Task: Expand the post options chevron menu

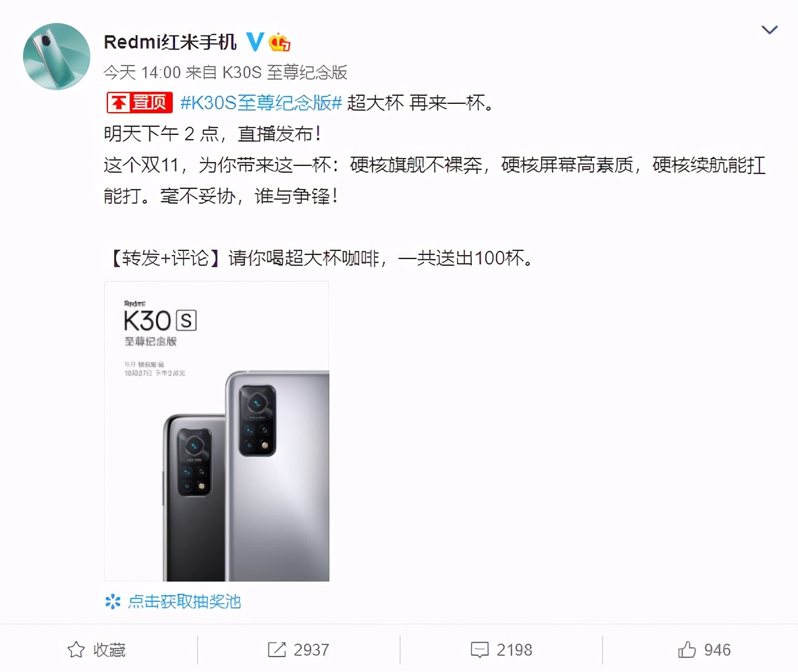Action: tap(769, 30)
